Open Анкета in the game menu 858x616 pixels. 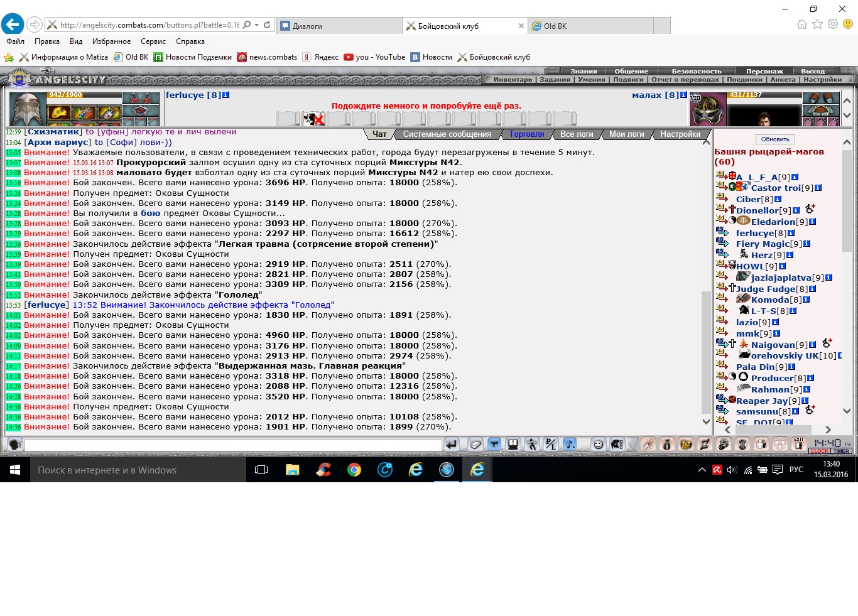(x=783, y=79)
